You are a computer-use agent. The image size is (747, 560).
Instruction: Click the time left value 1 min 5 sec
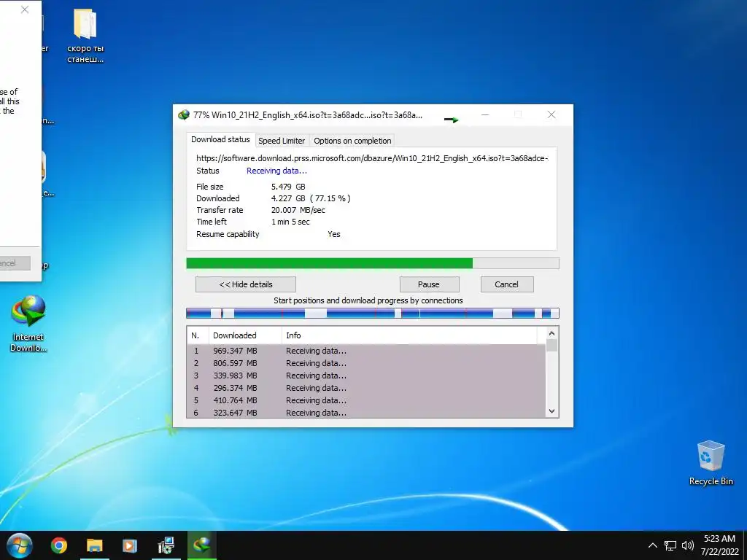(x=290, y=222)
